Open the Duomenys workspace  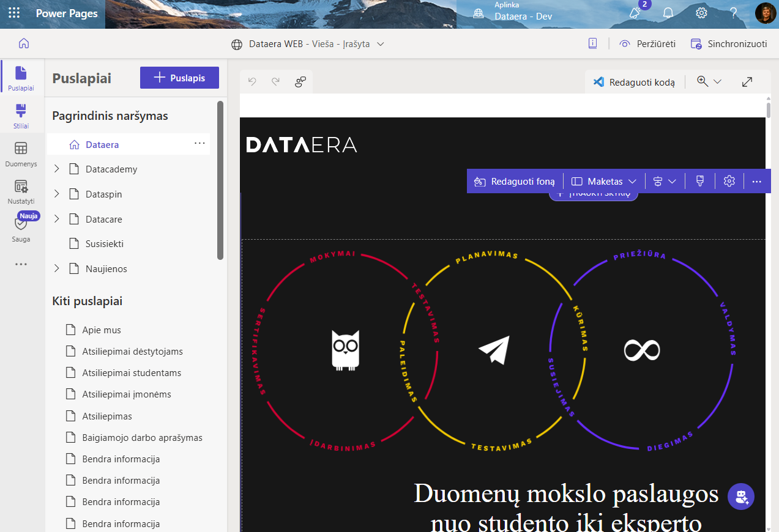(21, 154)
